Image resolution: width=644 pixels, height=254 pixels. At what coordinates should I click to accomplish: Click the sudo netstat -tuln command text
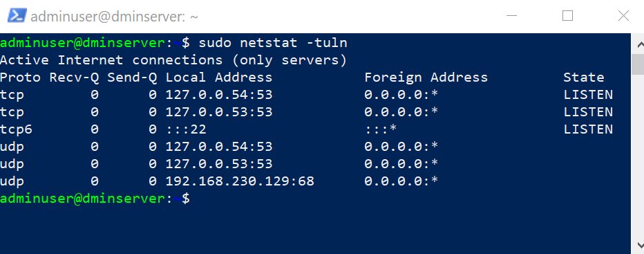click(x=273, y=42)
